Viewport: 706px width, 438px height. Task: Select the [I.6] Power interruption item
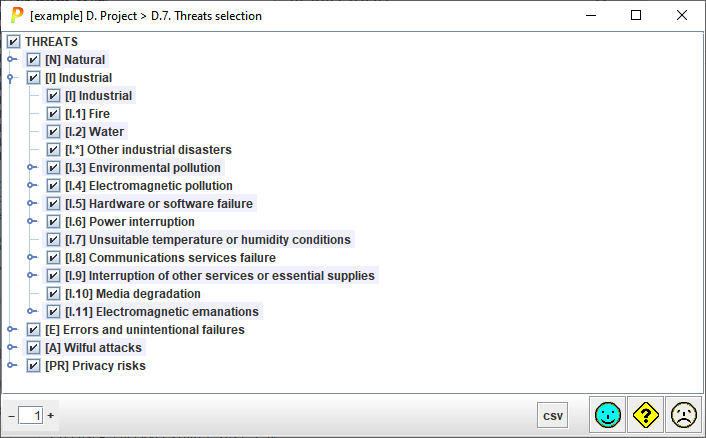[130, 222]
